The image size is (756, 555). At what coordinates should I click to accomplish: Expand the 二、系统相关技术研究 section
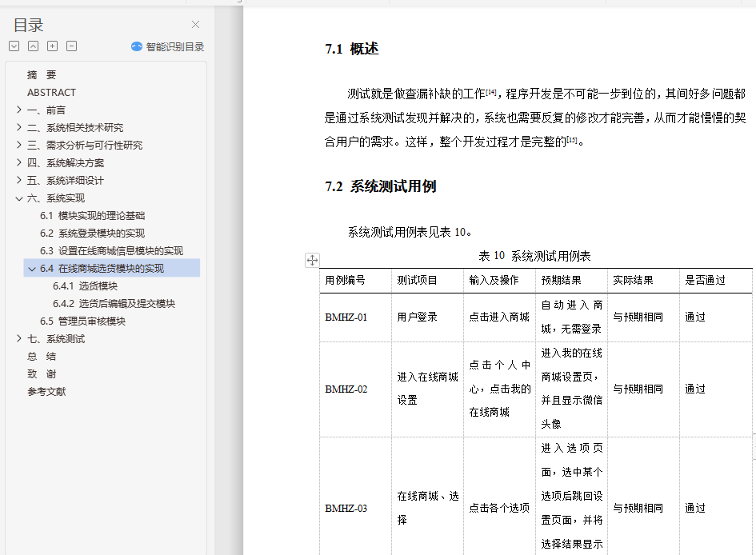pyautogui.click(x=19, y=127)
